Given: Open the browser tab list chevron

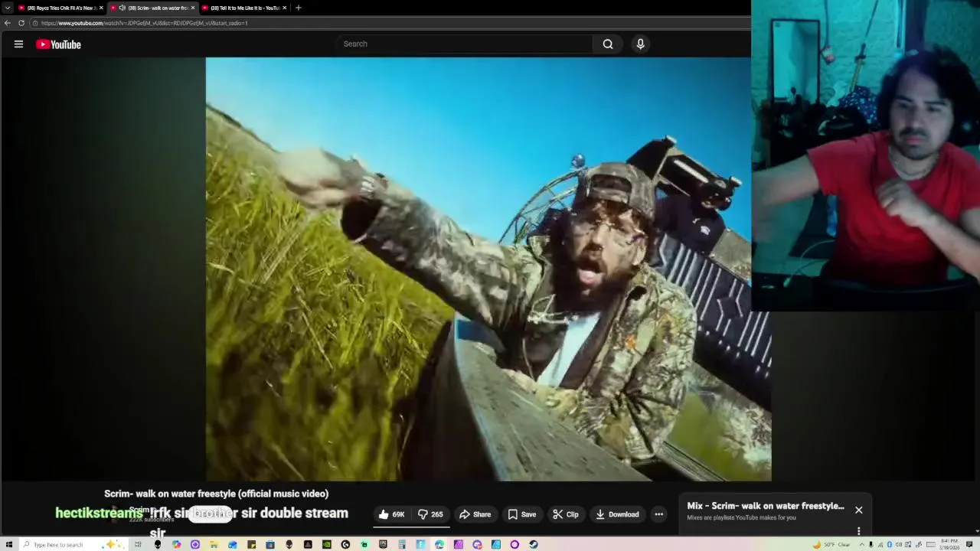Looking at the screenshot, I should pyautogui.click(x=8, y=8).
